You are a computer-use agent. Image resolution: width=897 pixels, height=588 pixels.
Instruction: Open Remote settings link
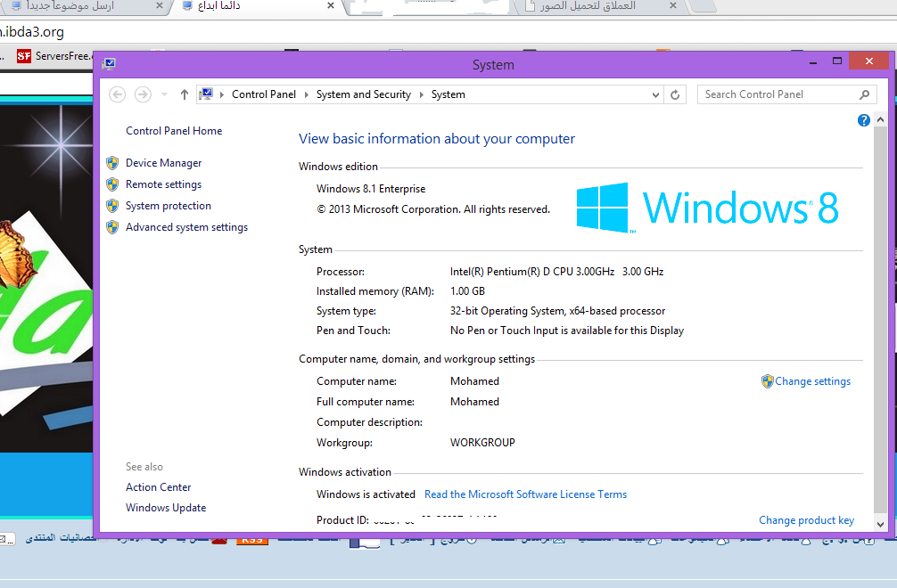(x=163, y=184)
